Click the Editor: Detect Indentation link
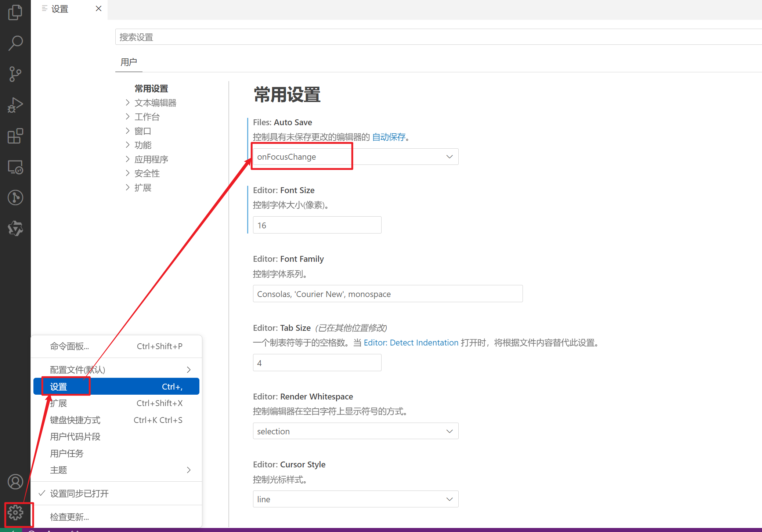This screenshot has height=532, width=762. pyautogui.click(x=411, y=343)
